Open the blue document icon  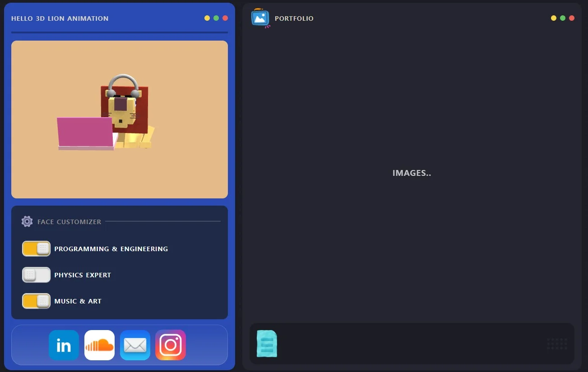click(x=267, y=344)
